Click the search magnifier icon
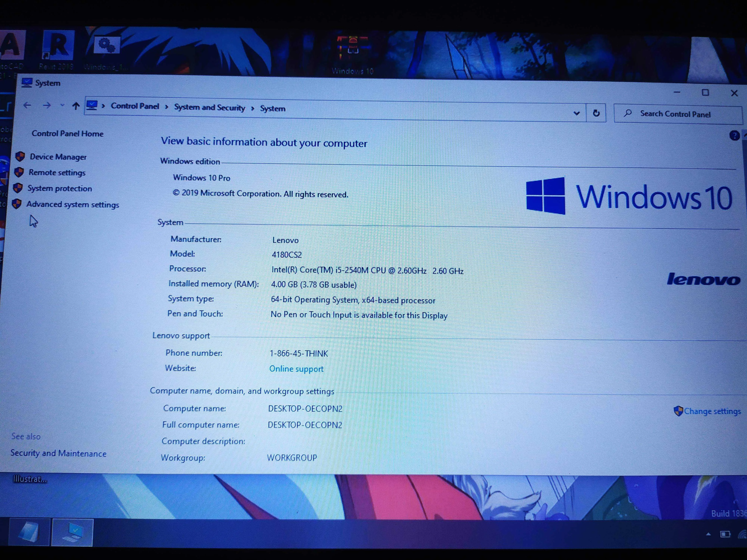 coord(627,113)
